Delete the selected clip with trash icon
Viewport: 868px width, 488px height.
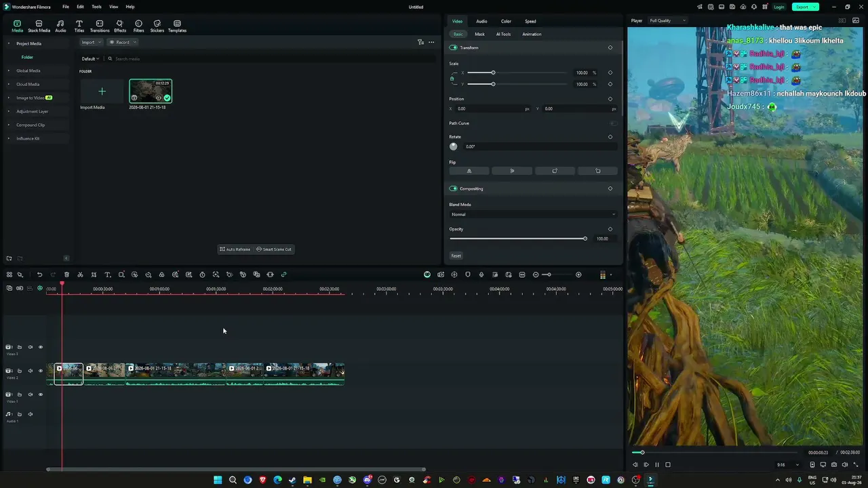pyautogui.click(x=66, y=274)
